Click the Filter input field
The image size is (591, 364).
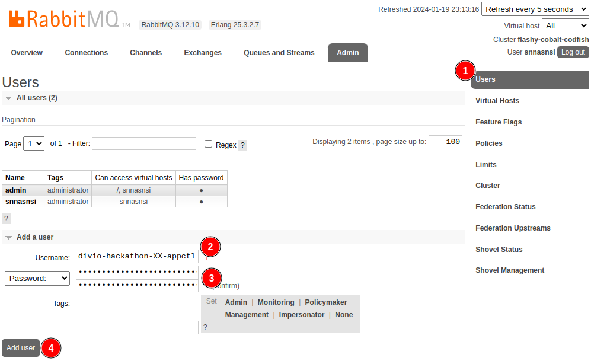click(x=143, y=143)
